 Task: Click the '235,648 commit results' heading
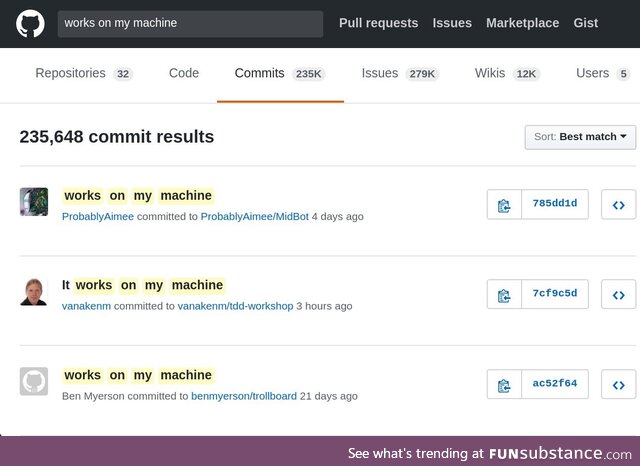pyautogui.click(x=117, y=137)
